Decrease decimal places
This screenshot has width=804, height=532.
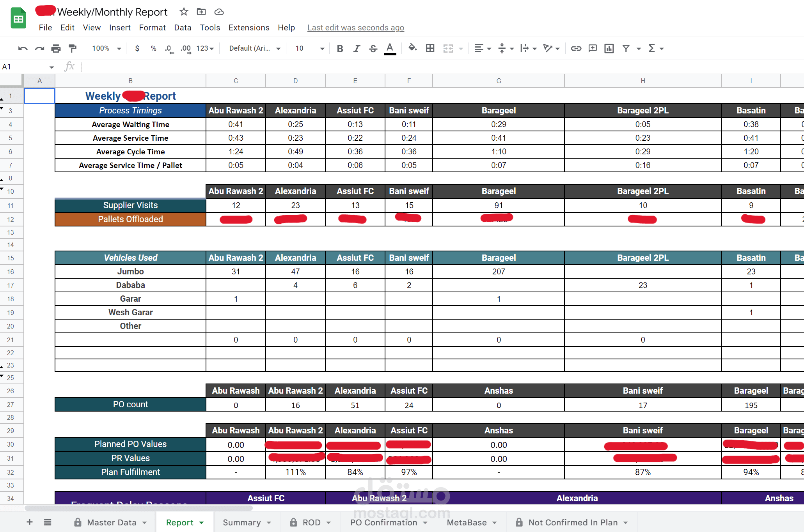[x=168, y=48]
